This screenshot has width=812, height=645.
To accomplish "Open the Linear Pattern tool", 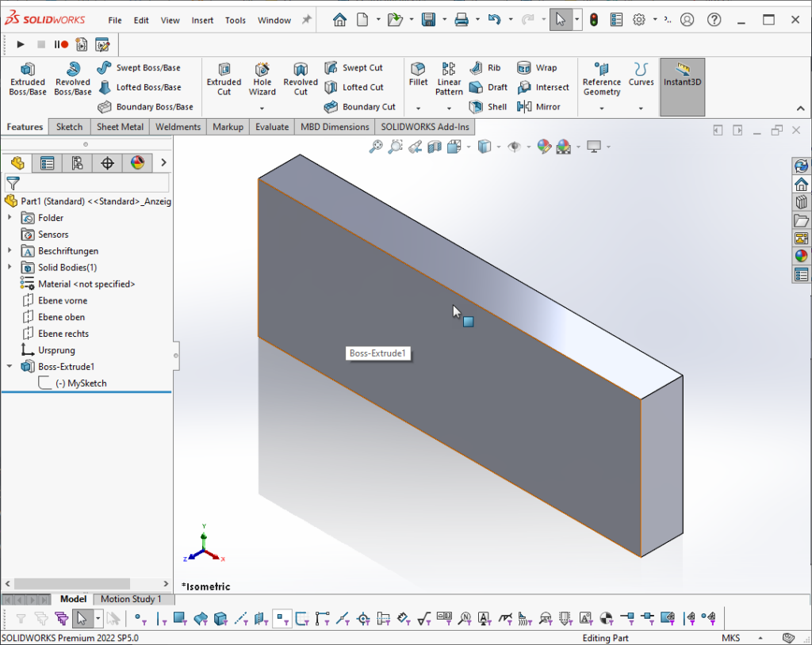I will (x=449, y=78).
